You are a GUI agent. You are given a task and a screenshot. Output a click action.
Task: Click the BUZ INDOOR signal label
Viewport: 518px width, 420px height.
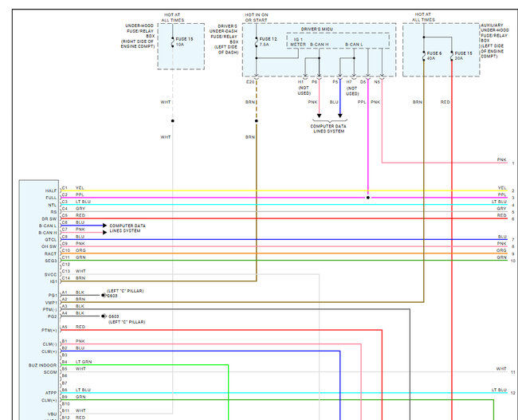42,365
